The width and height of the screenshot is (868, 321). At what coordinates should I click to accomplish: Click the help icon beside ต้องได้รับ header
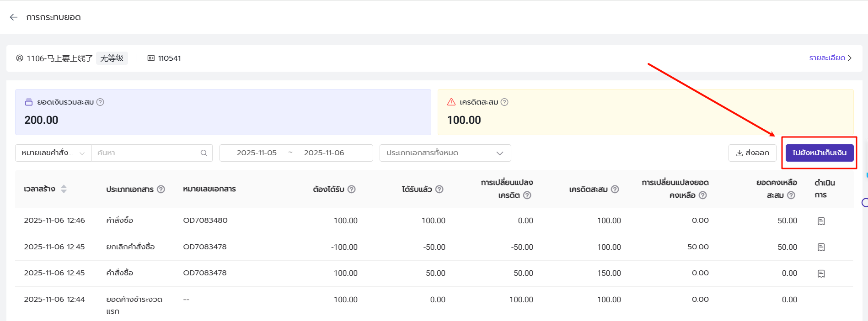(x=351, y=189)
